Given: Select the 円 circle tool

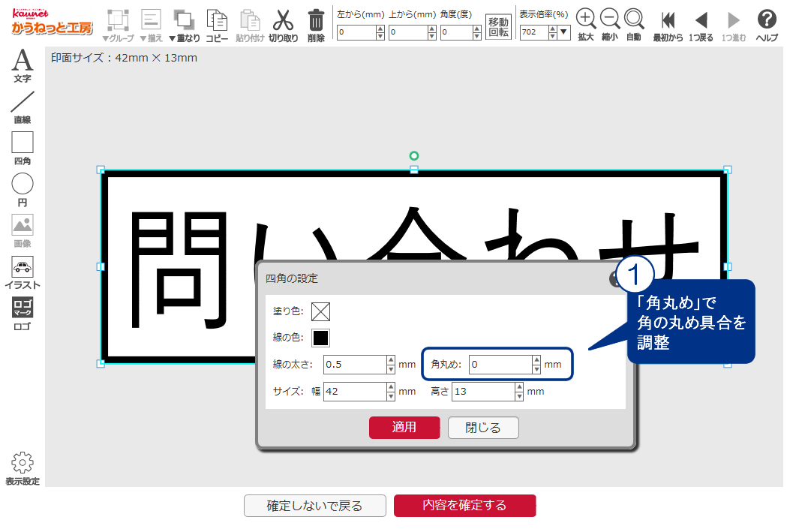Looking at the screenshot, I should click(23, 188).
